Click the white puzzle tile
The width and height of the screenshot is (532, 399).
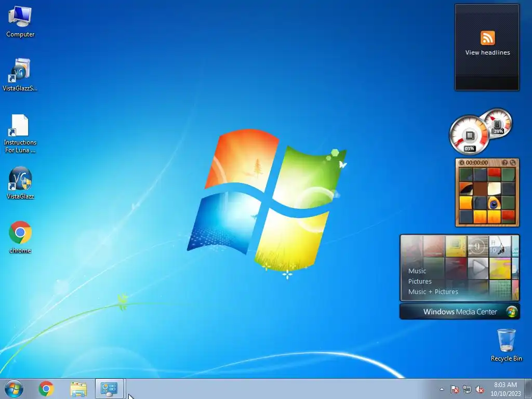pyautogui.click(x=494, y=189)
